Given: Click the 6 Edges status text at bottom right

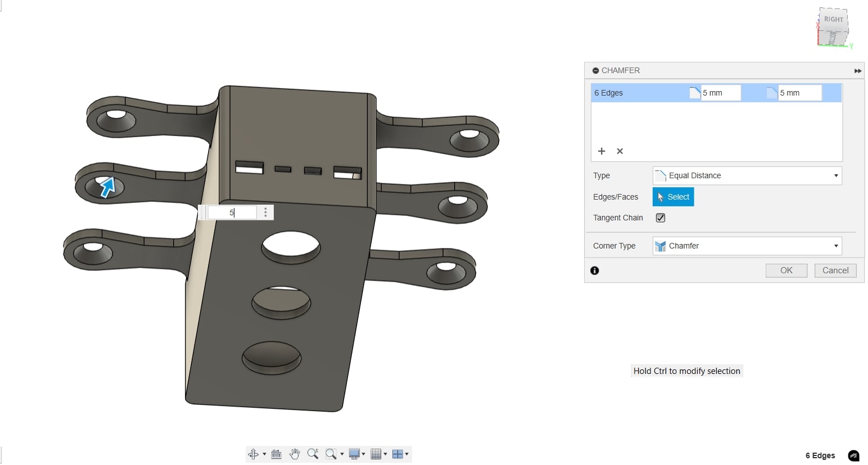Looking at the screenshot, I should (x=820, y=455).
